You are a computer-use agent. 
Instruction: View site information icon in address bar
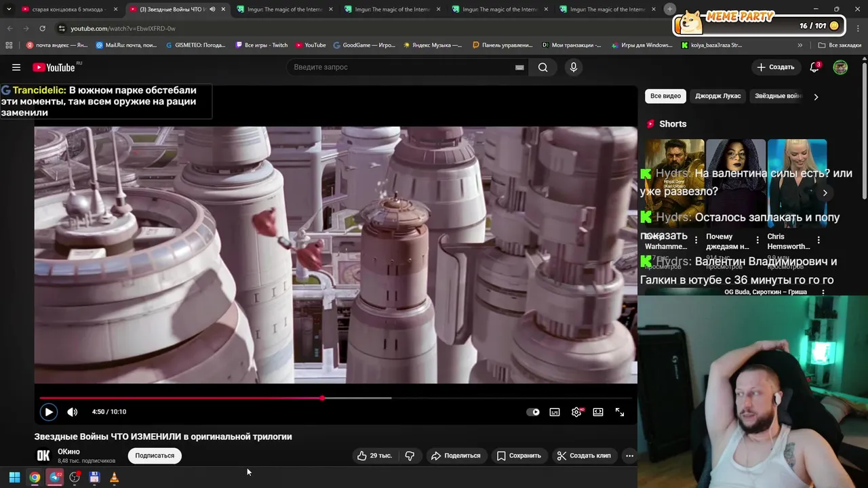(x=62, y=28)
